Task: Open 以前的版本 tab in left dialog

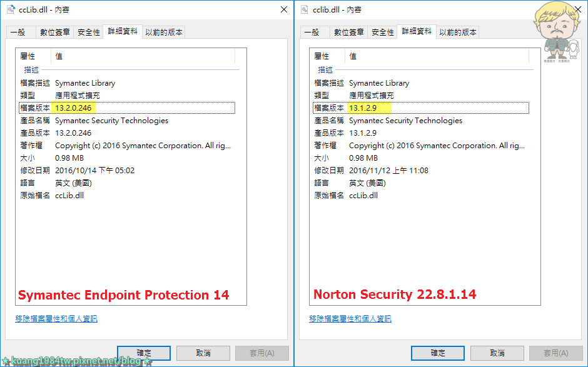Action: tap(164, 33)
